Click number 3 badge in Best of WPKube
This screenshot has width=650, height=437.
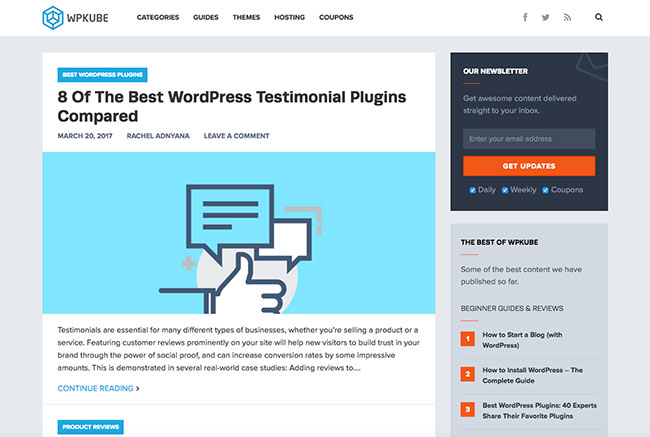click(468, 410)
